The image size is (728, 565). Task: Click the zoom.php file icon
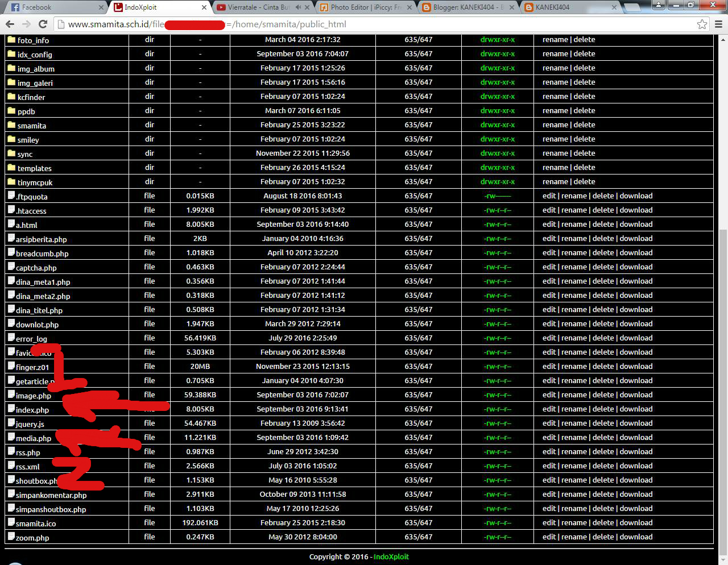11,537
